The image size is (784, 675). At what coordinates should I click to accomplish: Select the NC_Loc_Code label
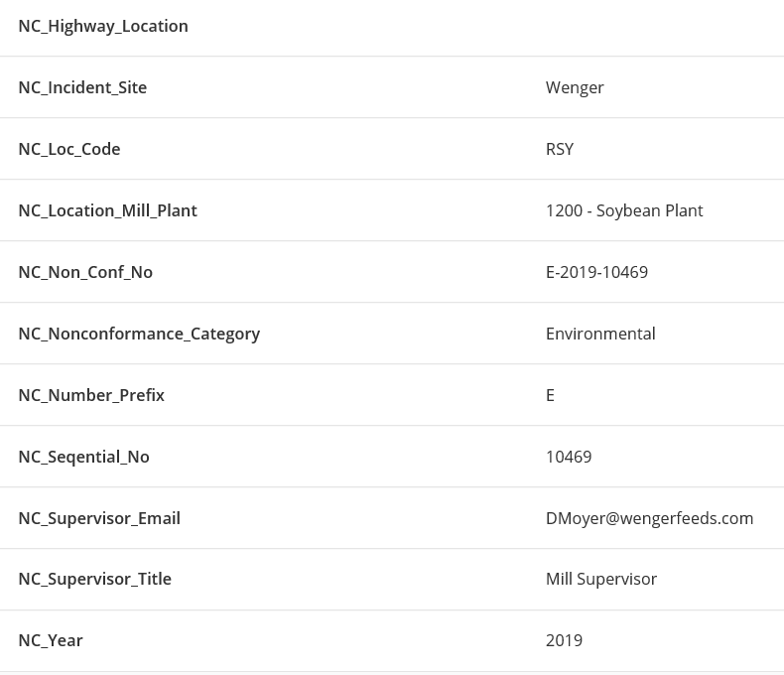69,149
